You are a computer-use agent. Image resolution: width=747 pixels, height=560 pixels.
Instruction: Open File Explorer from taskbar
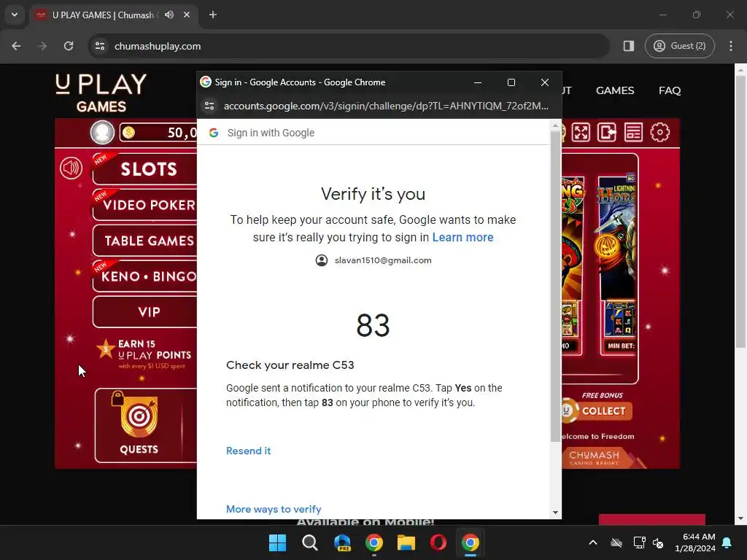(406, 542)
